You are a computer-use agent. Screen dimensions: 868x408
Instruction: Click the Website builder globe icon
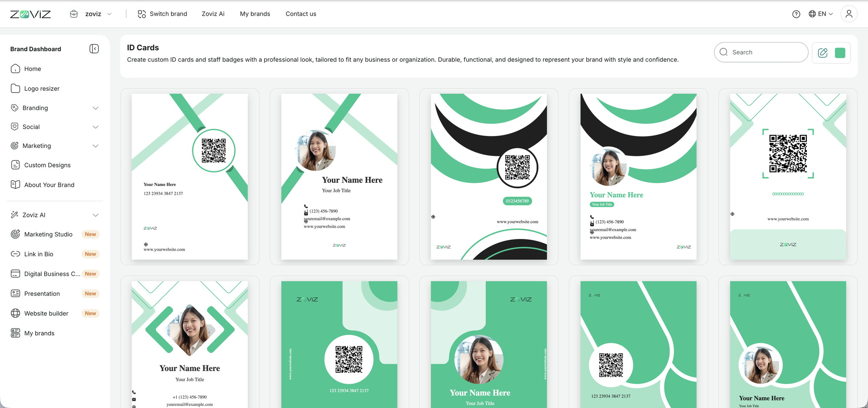point(15,313)
